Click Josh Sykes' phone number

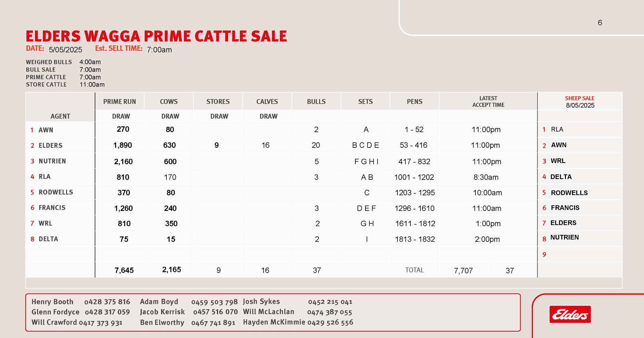pyautogui.click(x=330, y=302)
